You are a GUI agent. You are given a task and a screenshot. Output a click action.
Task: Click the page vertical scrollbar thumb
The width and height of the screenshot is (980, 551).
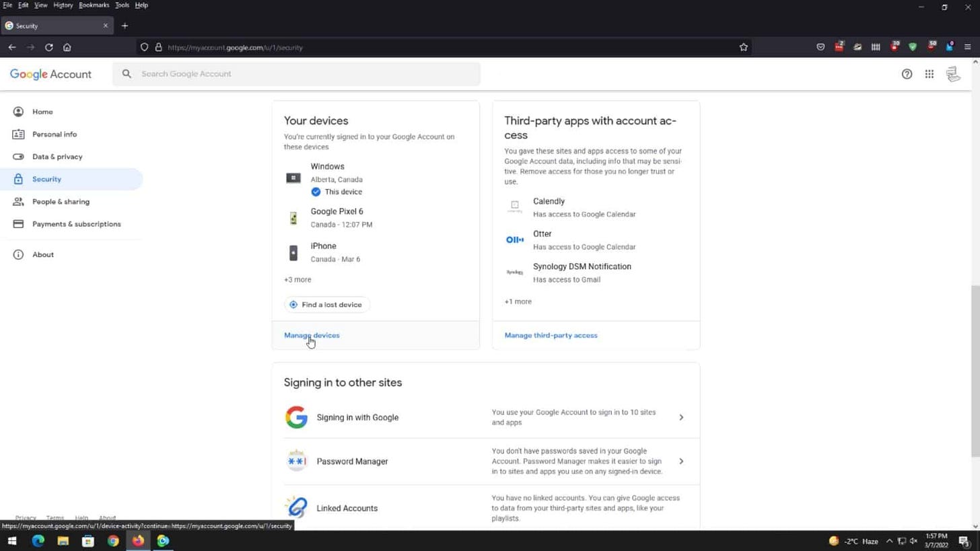pyautogui.click(x=975, y=372)
